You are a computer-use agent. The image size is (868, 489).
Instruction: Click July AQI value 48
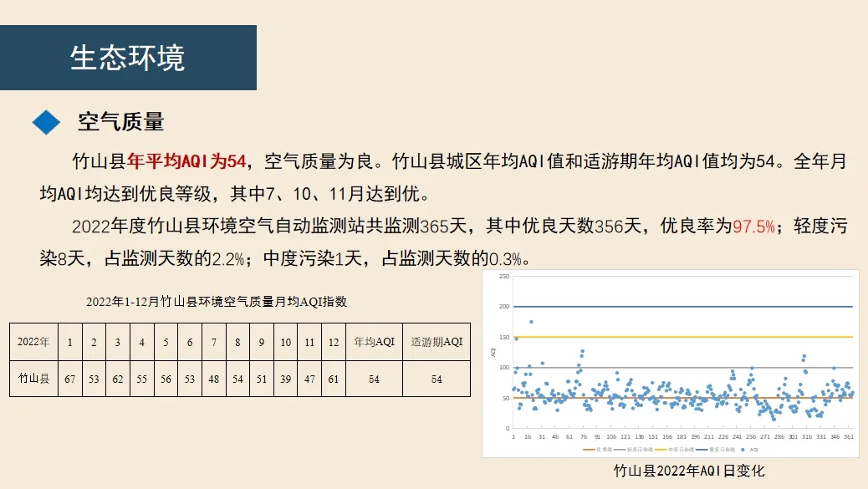pyautogui.click(x=214, y=379)
